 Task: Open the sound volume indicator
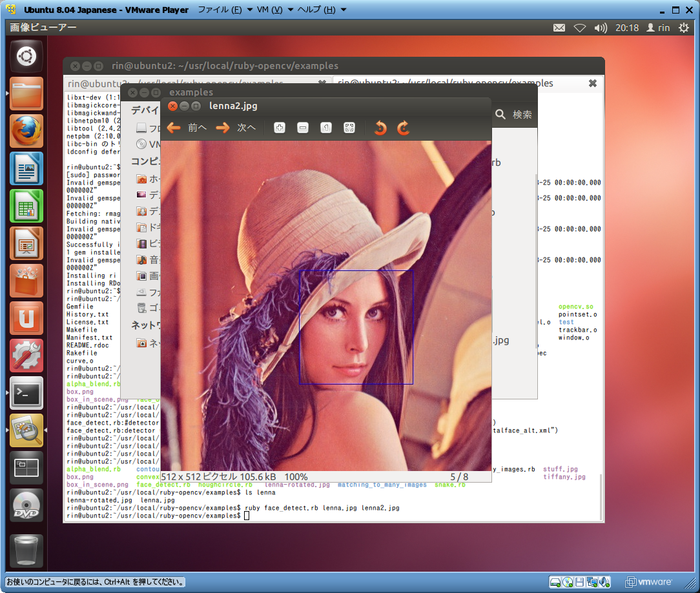point(601,28)
